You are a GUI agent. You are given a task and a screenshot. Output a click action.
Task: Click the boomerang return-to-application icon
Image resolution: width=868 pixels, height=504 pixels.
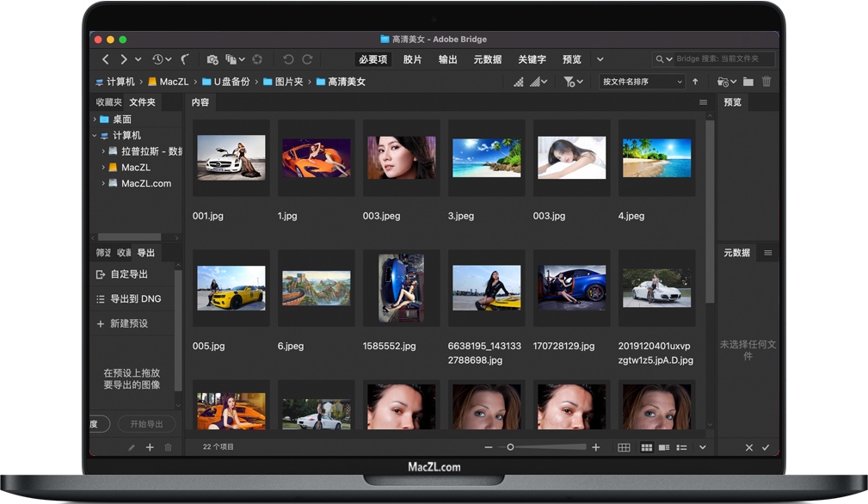[186, 58]
